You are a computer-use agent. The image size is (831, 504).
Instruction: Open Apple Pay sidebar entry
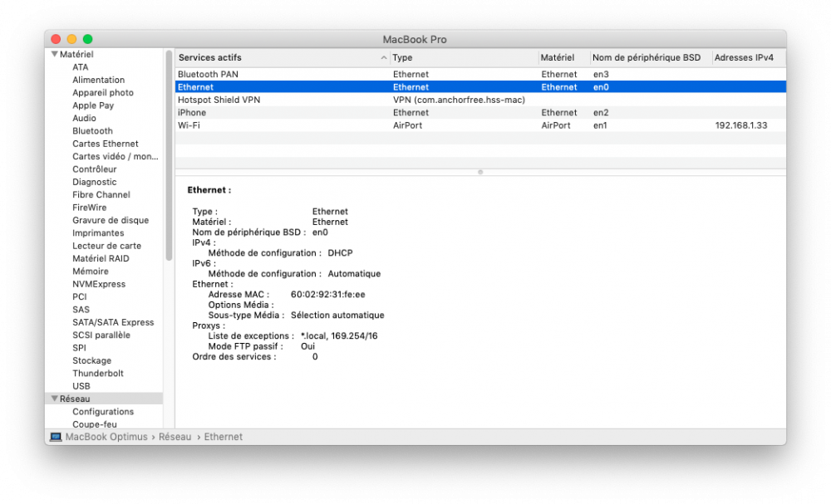pyautogui.click(x=93, y=105)
